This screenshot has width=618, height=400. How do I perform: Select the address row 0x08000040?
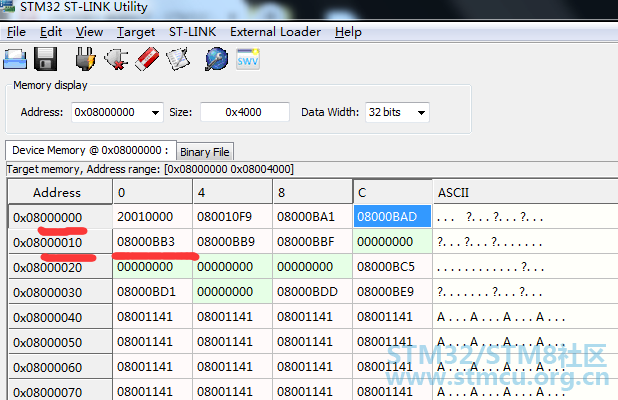click(60, 317)
